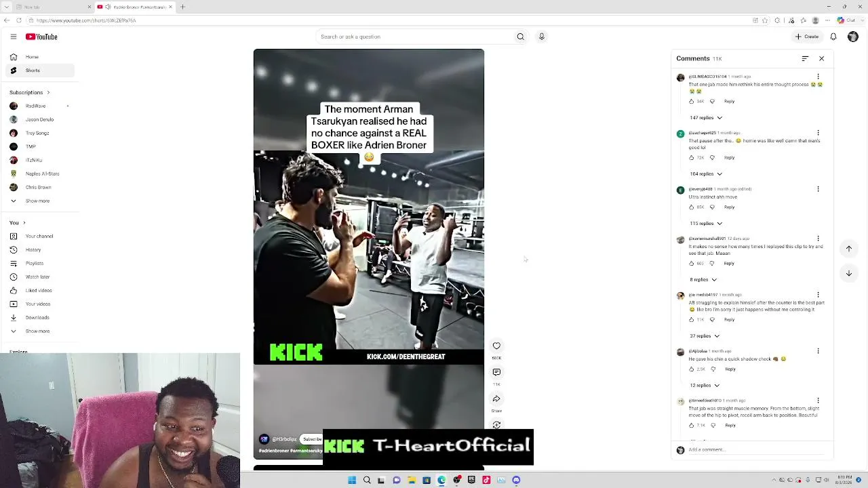Open Liked videos list
This screenshot has height=488, width=868.
click(x=40, y=291)
